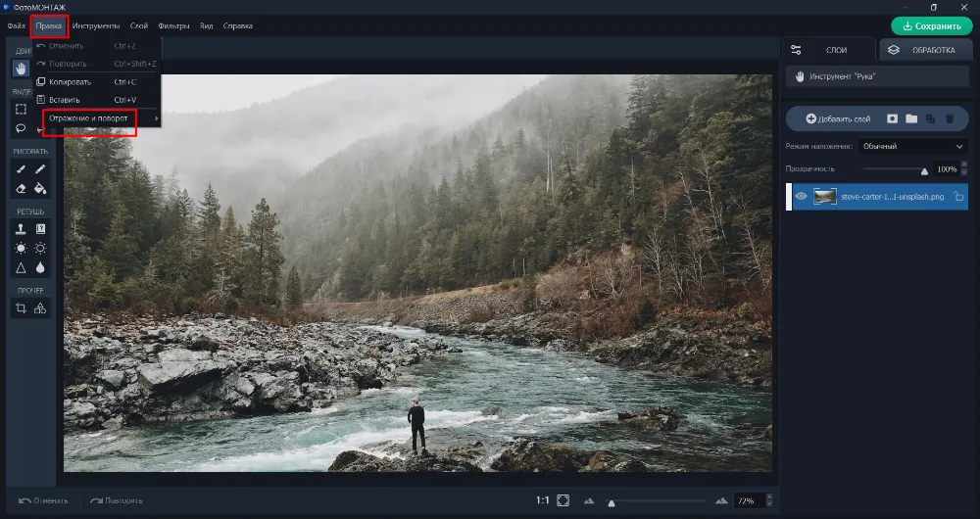This screenshot has width=980, height=519.
Task: Open the 'Фильтры' menu
Action: click(173, 26)
